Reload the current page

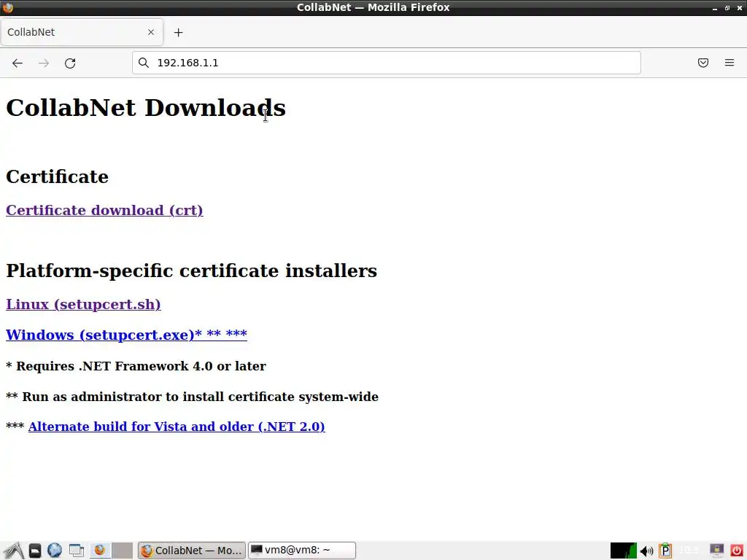click(70, 63)
